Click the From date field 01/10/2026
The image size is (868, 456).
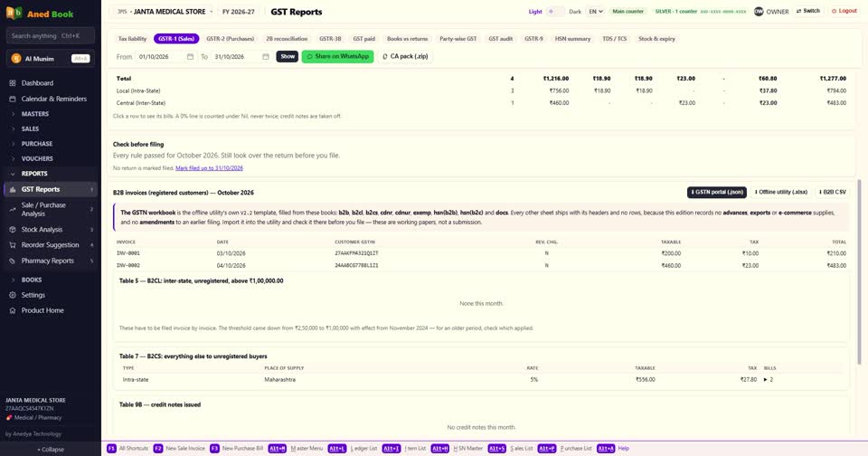pyautogui.click(x=165, y=56)
